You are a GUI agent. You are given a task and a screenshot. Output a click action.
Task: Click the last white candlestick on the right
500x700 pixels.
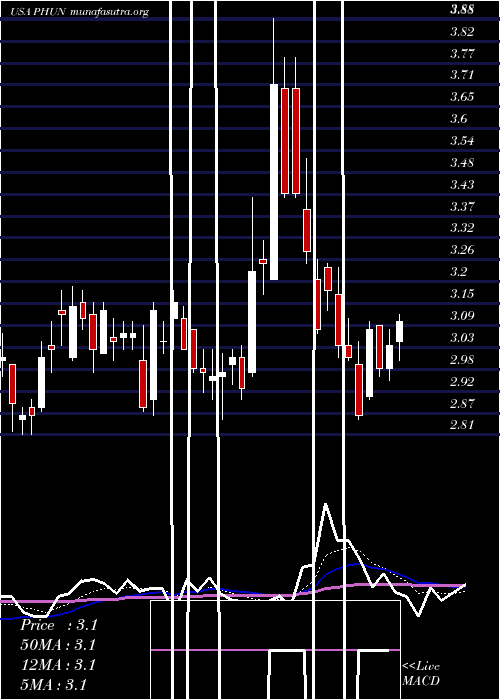[400, 332]
